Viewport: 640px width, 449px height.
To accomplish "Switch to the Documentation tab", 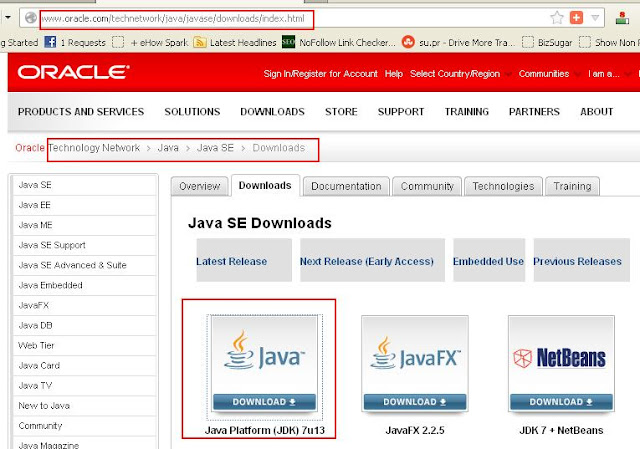I will (346, 187).
